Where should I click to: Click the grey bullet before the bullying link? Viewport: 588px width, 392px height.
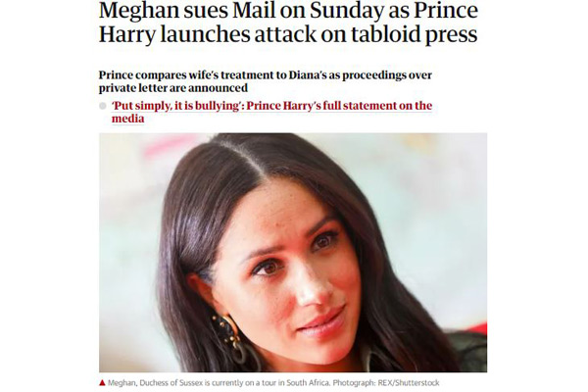(x=104, y=106)
